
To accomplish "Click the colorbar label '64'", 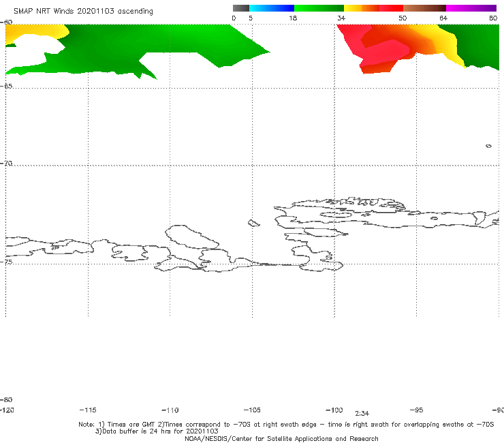I will click(x=443, y=18).
